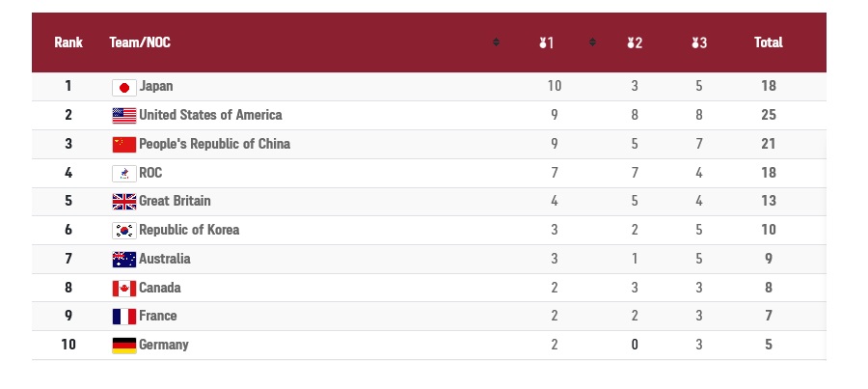Click the Great Britain flag icon
The height and width of the screenshot is (389, 868).
[x=124, y=202]
